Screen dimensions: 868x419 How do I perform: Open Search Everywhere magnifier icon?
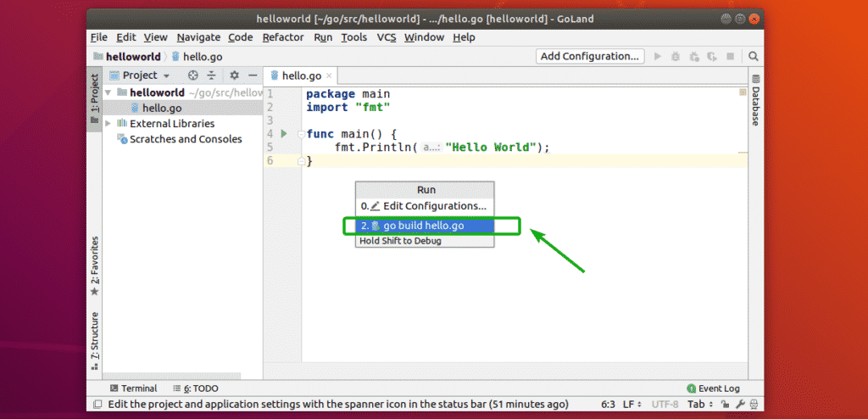pos(753,56)
